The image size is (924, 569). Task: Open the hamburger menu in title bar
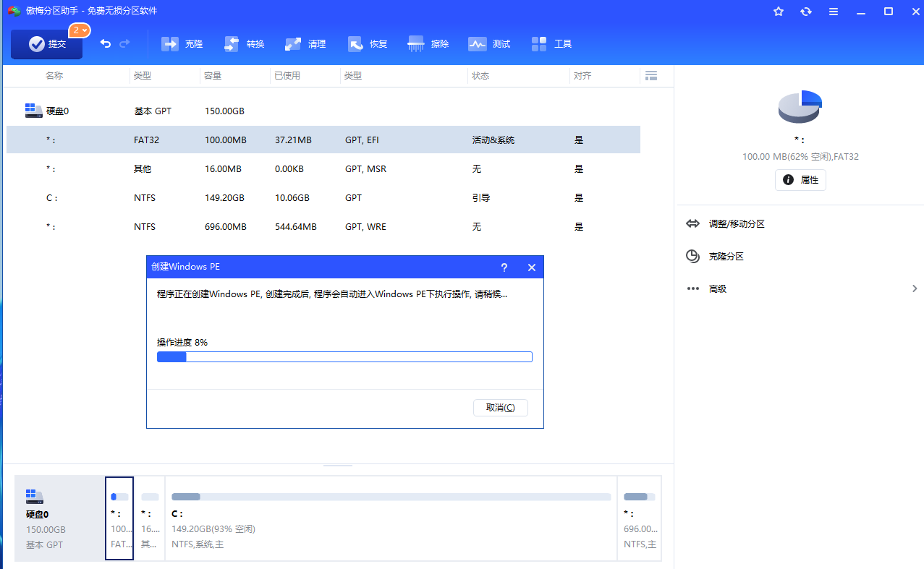834,12
